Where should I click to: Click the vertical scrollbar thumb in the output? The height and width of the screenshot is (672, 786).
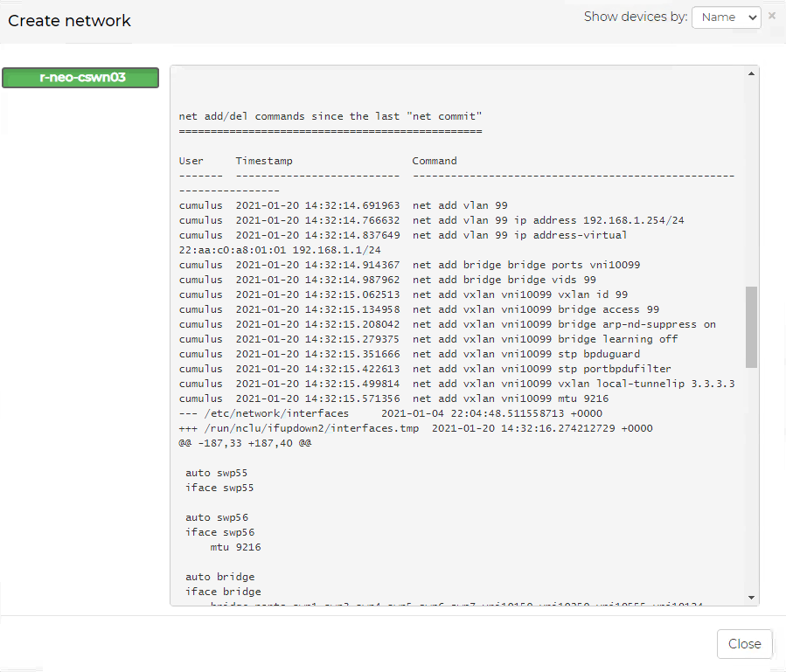(x=752, y=326)
